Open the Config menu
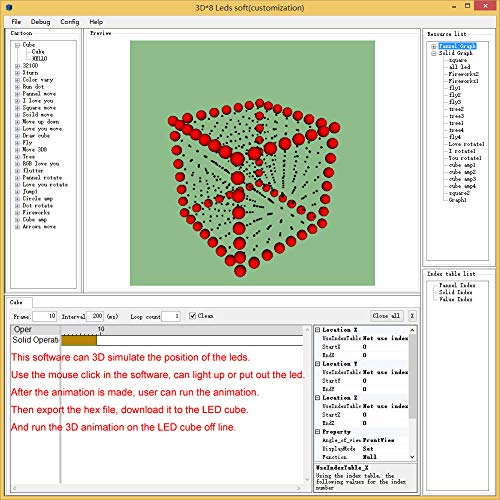Viewport: 500px width, 500px height. [x=70, y=22]
